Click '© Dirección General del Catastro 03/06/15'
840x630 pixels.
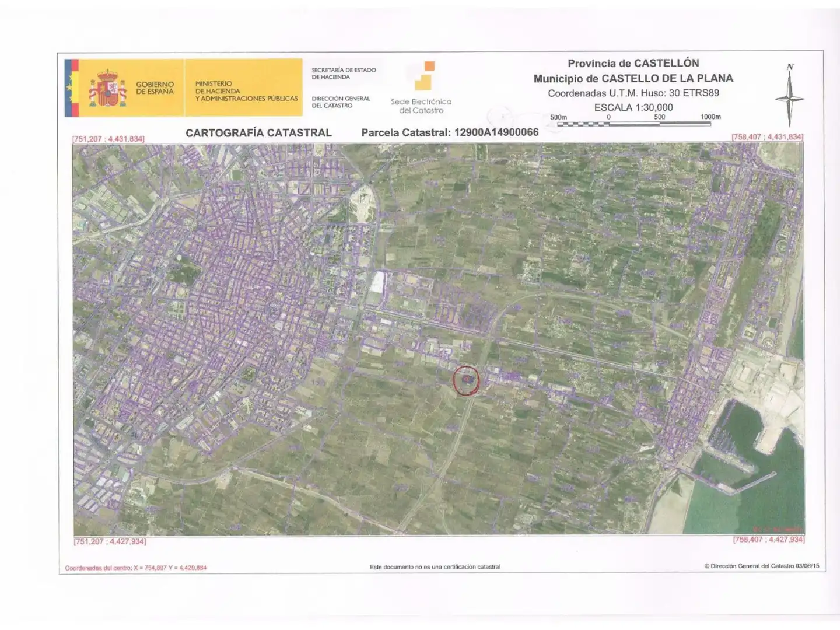click(762, 566)
